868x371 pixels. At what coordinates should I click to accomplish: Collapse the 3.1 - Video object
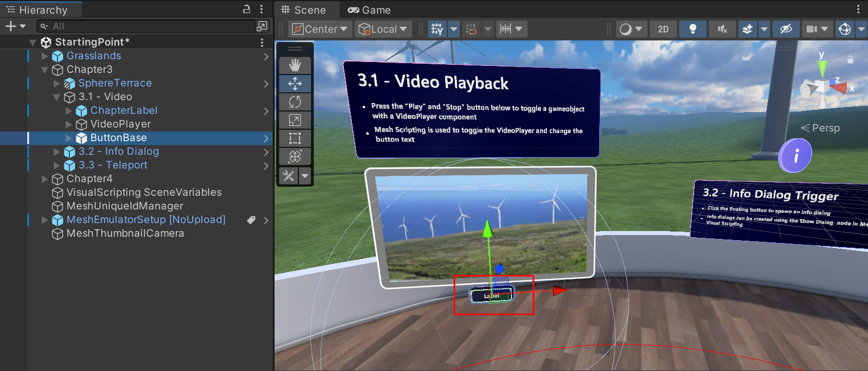[55, 97]
